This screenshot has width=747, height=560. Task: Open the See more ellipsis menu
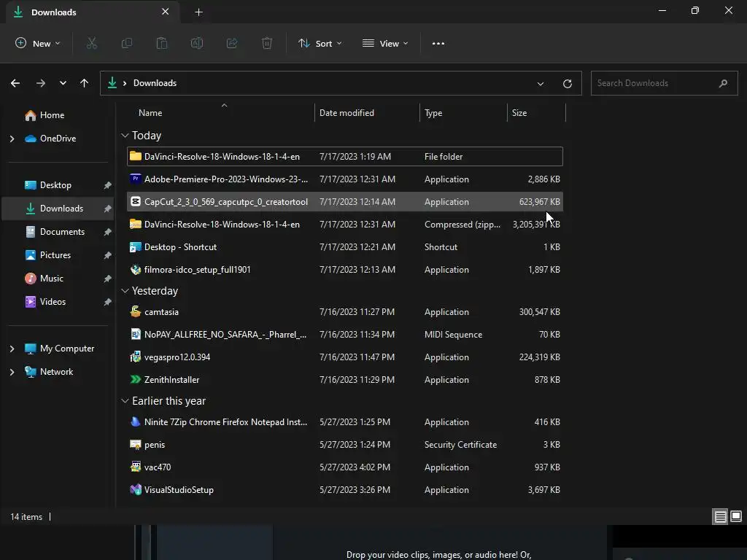[x=438, y=43]
